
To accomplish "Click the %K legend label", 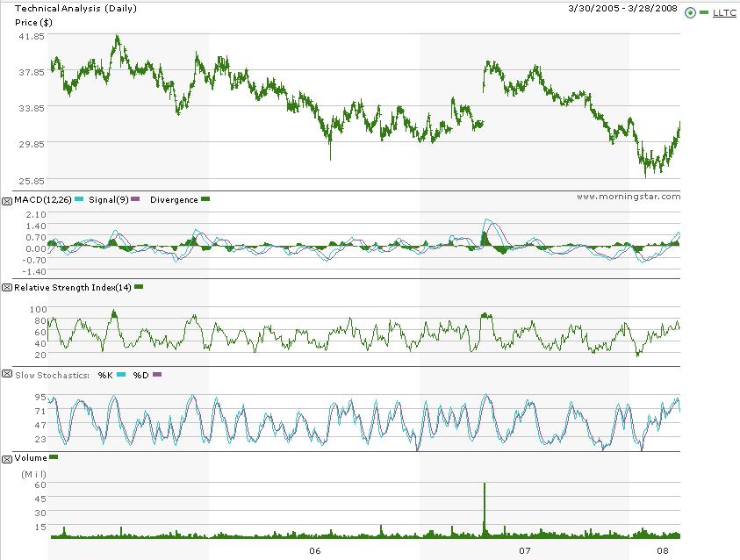I will [105, 375].
